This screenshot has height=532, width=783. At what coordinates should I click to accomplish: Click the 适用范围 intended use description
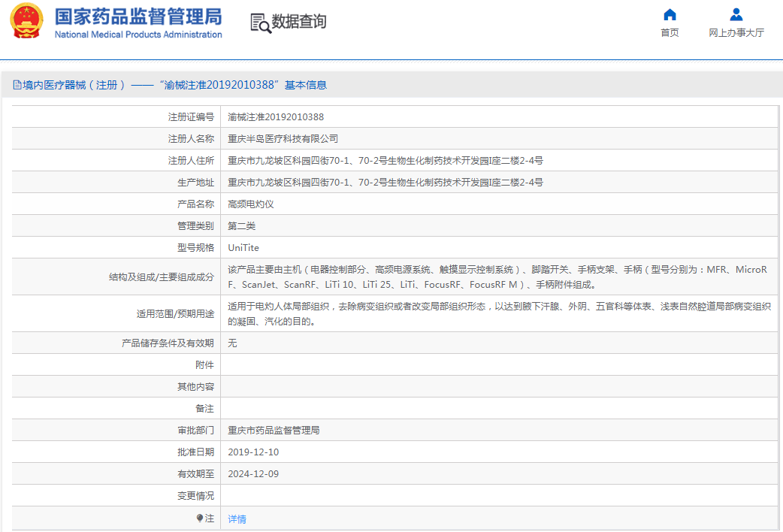(x=500, y=313)
